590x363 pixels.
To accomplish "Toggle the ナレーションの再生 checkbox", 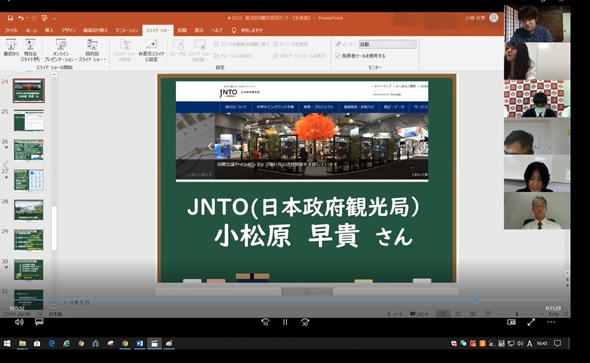I will tap(216, 56).
